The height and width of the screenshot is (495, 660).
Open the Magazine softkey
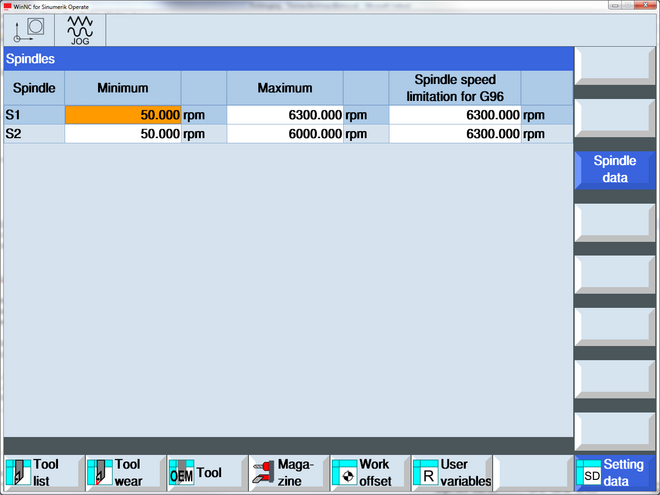[x=287, y=472]
